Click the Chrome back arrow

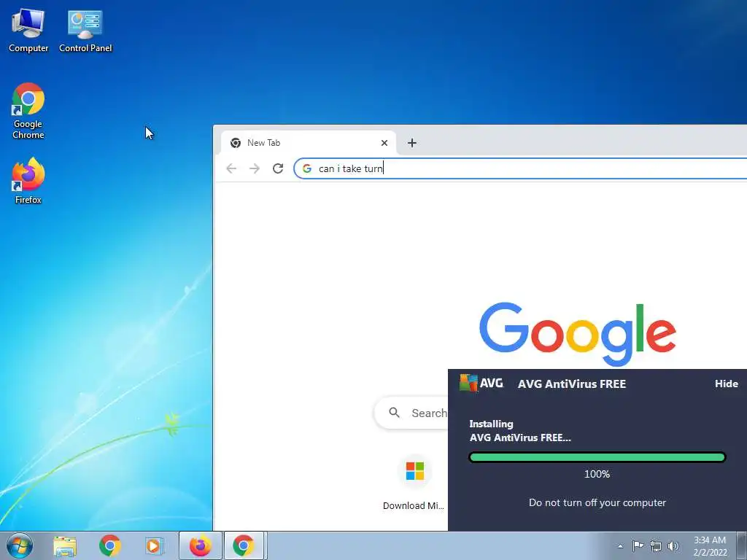[x=231, y=168]
